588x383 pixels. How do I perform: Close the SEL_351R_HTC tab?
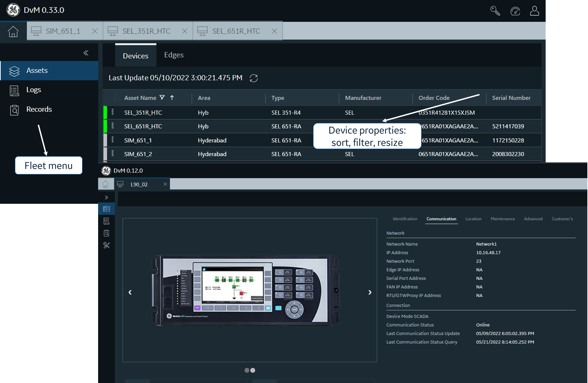(x=184, y=31)
